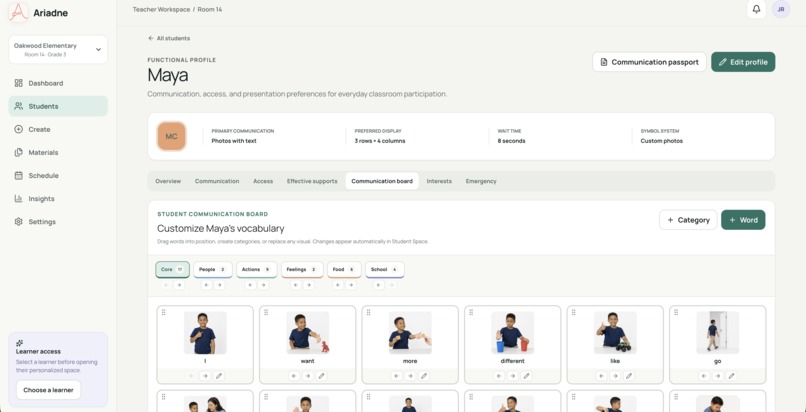Add a new Category
This screenshot has height=412, width=806.
688,220
